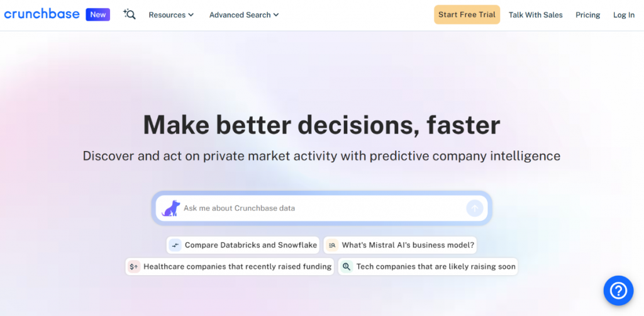
Task: Choose What's Mistral AI's business model prompt
Action: [x=408, y=245]
